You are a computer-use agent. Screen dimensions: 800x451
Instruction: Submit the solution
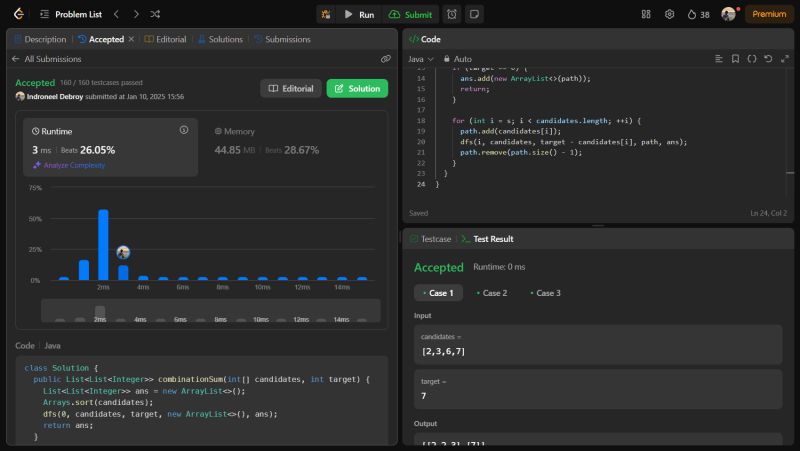410,14
